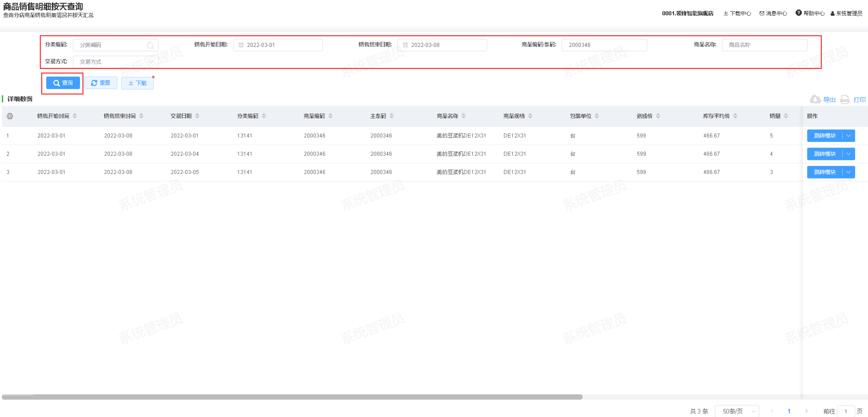868x417 pixels.
Task: Open 下载中心 in top bar
Action: coord(737,14)
